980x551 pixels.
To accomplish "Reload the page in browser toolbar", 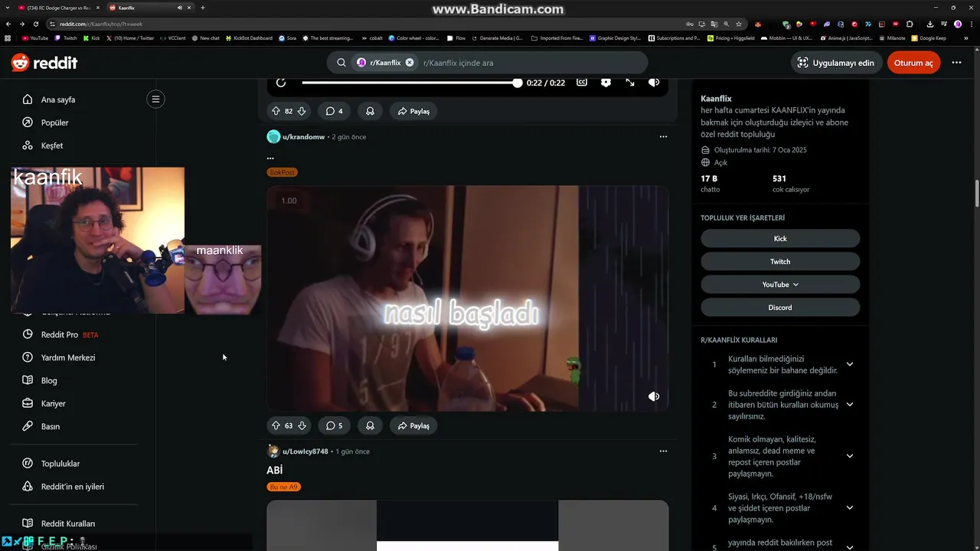I will click(x=36, y=24).
